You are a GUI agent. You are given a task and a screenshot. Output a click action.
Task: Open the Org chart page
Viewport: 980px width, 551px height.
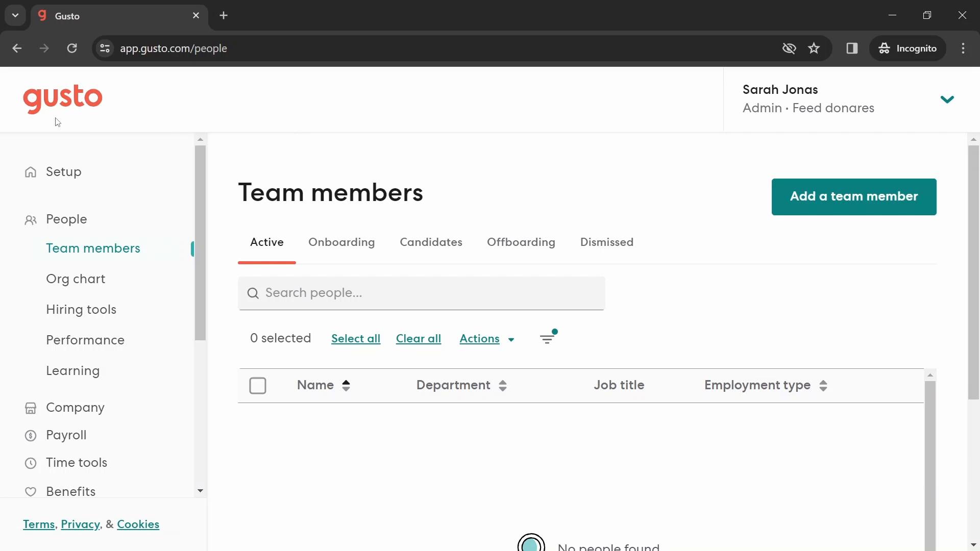pyautogui.click(x=76, y=279)
